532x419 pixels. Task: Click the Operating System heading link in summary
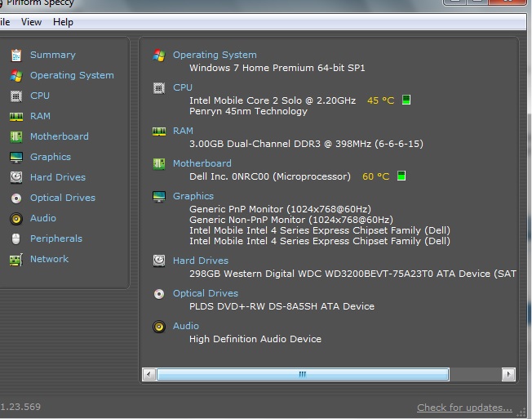click(215, 55)
